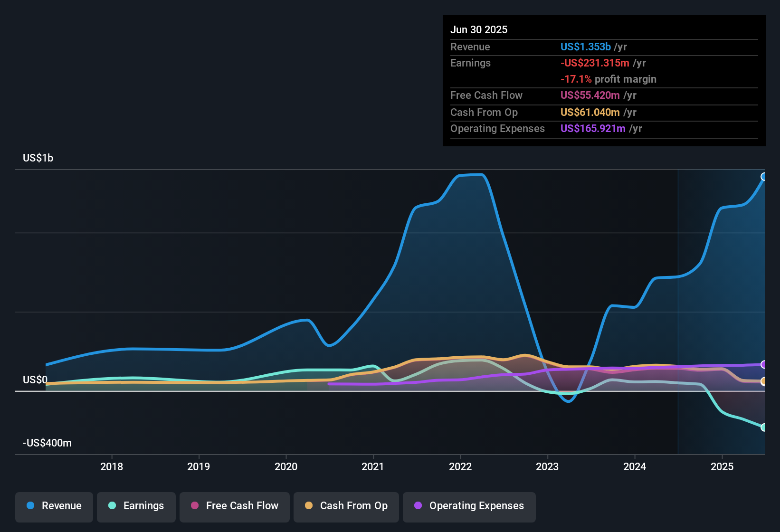This screenshot has width=780, height=532.
Task: Click the -US$231.315m earnings value
Action: (x=595, y=63)
